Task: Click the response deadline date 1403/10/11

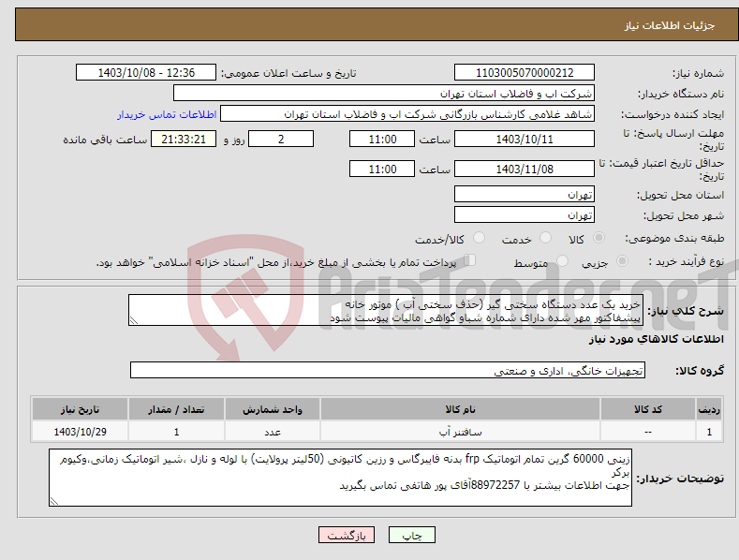Action: coord(525,139)
